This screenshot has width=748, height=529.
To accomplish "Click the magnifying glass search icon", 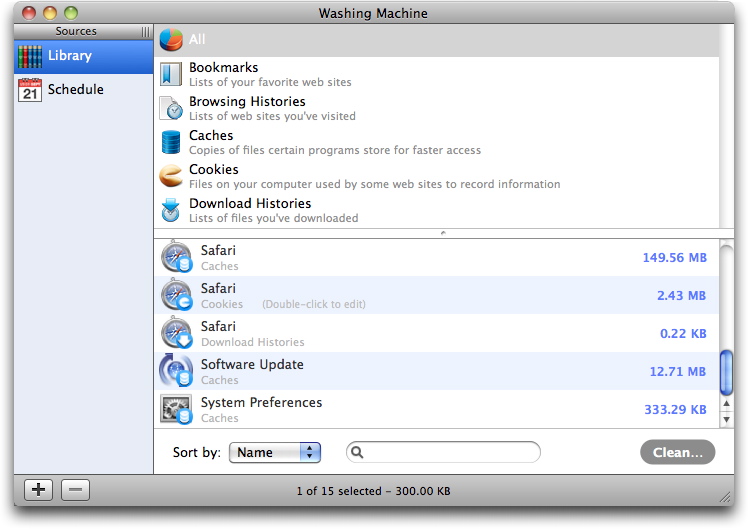I will click(357, 452).
